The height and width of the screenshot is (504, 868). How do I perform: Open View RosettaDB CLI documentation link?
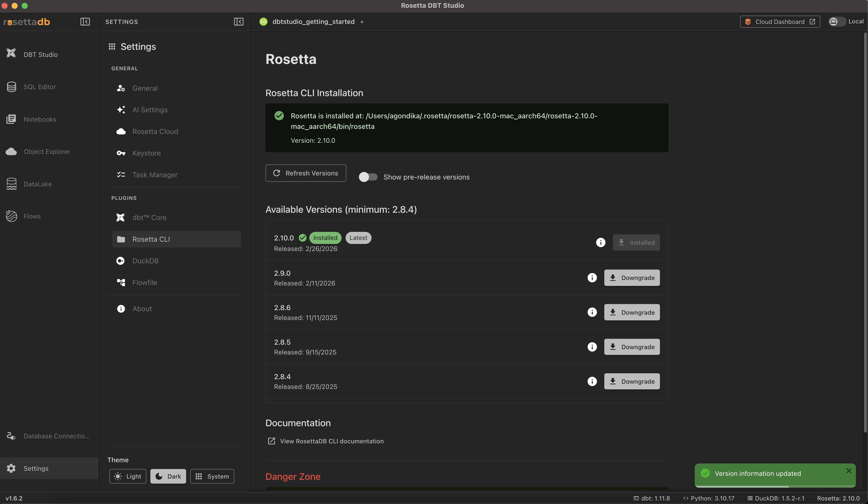click(326, 441)
